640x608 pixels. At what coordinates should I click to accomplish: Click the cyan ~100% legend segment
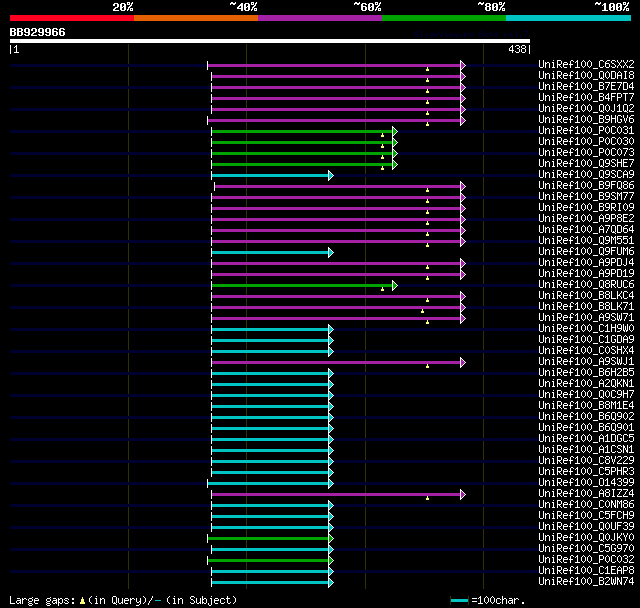point(569,18)
